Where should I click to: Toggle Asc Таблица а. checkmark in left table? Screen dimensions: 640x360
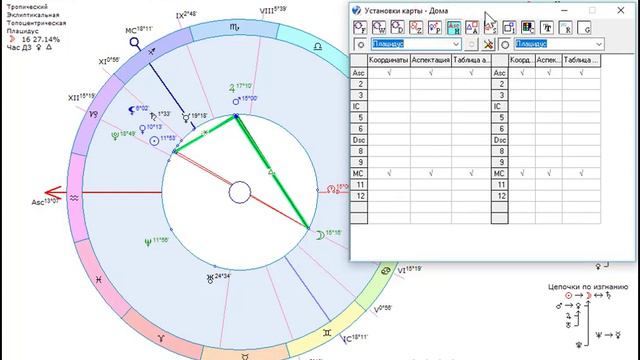[471, 73]
